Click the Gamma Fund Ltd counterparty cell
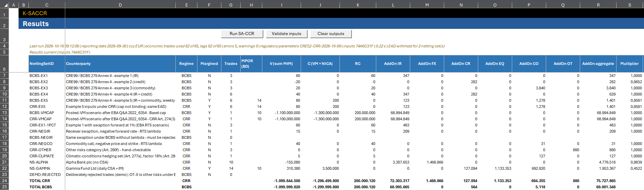This screenshot has width=644, height=190. click(x=120, y=168)
